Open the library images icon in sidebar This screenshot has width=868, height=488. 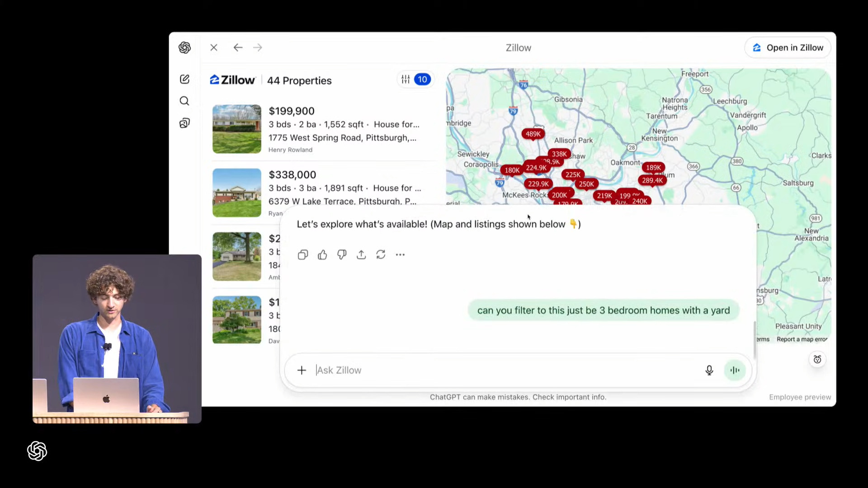click(184, 123)
